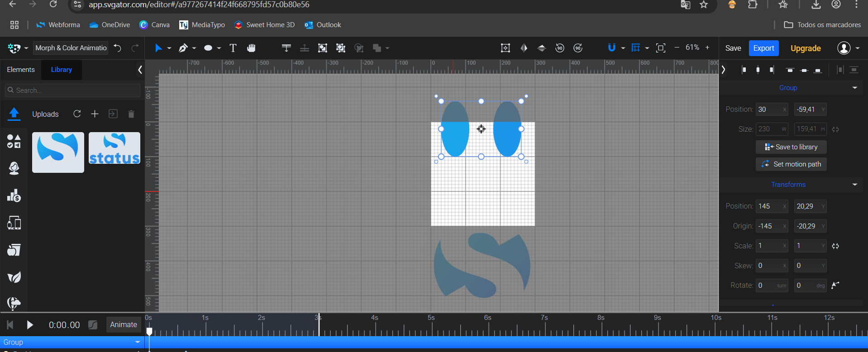Click the undo arrow icon
868x352 pixels.
pos(118,48)
